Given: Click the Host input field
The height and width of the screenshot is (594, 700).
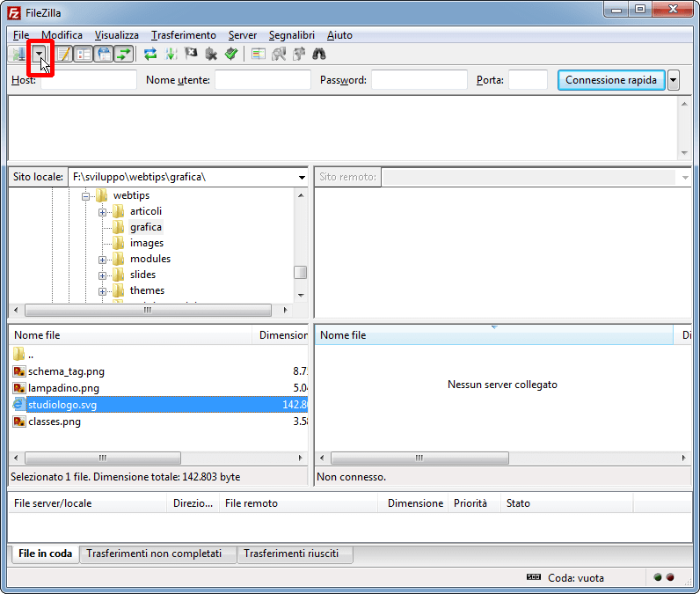Looking at the screenshot, I should (88, 80).
